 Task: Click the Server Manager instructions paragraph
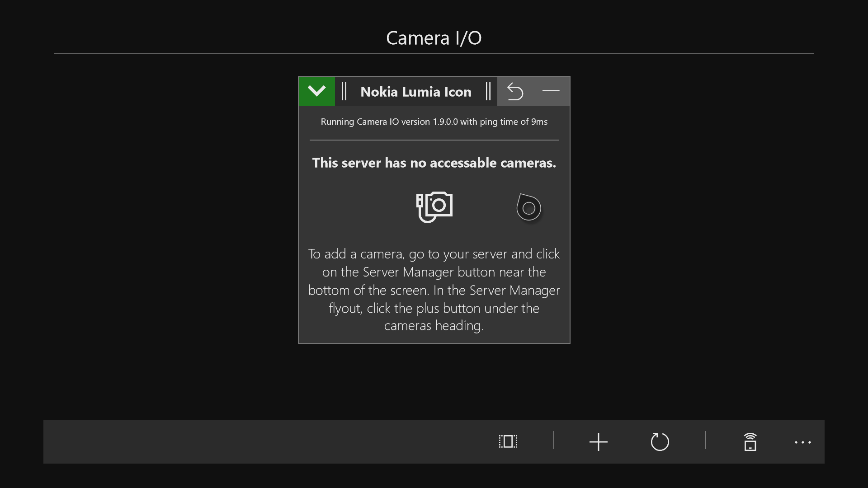click(x=434, y=289)
